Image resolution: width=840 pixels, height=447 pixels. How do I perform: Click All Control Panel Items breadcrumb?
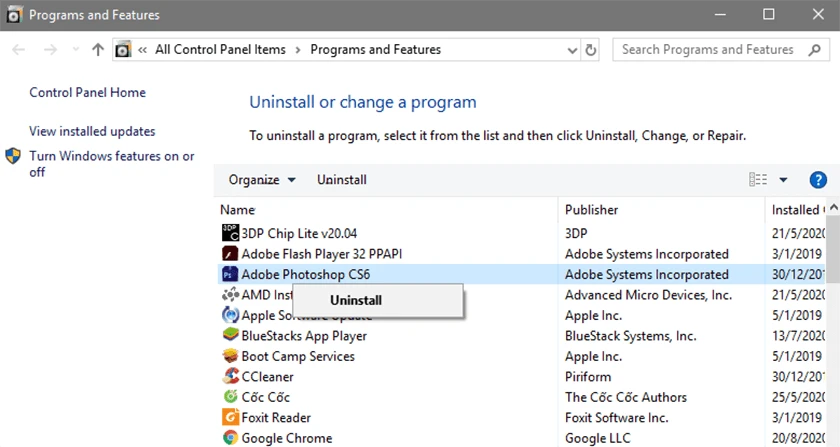[x=220, y=49]
